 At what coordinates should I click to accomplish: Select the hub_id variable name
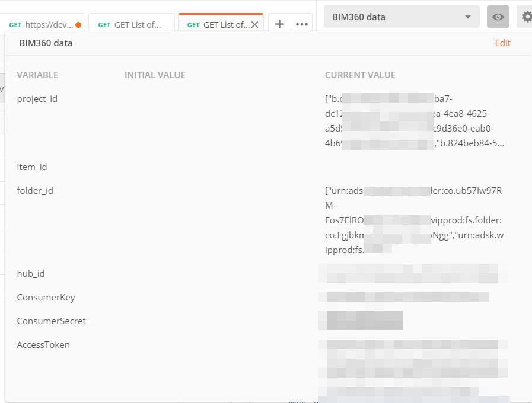click(x=30, y=274)
